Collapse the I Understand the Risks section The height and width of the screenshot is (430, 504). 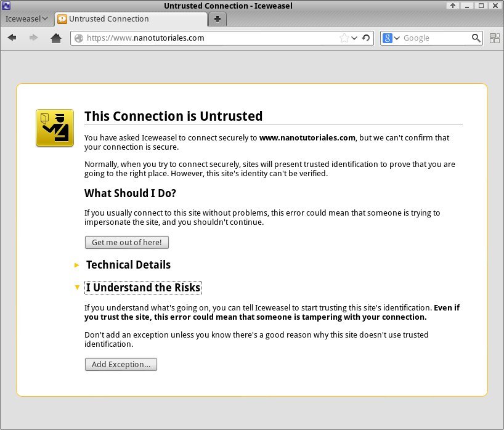[143, 287]
